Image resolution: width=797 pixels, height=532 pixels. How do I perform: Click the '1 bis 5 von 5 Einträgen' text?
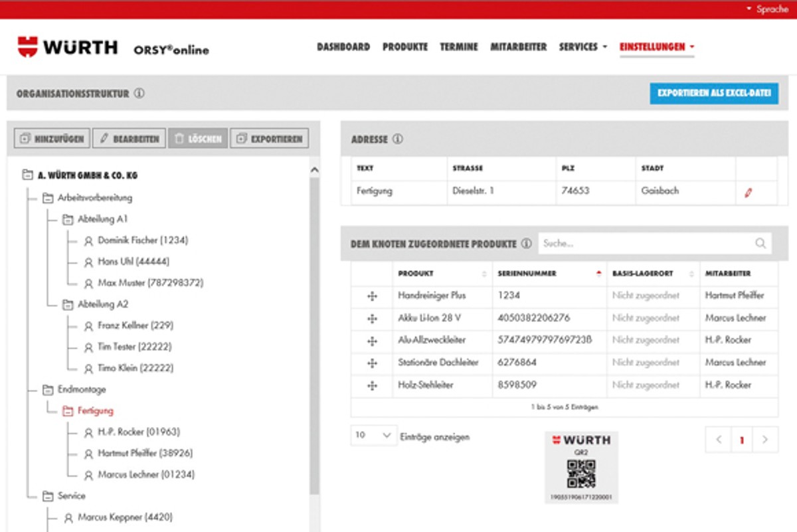[x=565, y=407]
